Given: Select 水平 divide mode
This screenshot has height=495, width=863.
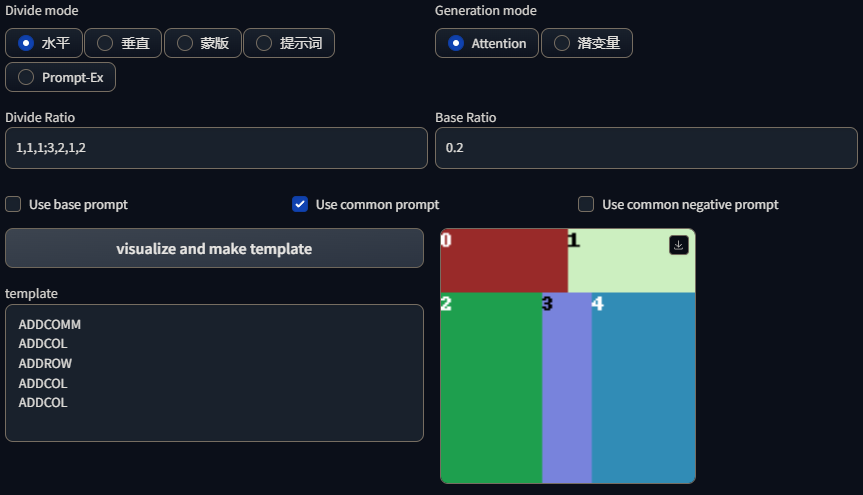Looking at the screenshot, I should tap(44, 43).
